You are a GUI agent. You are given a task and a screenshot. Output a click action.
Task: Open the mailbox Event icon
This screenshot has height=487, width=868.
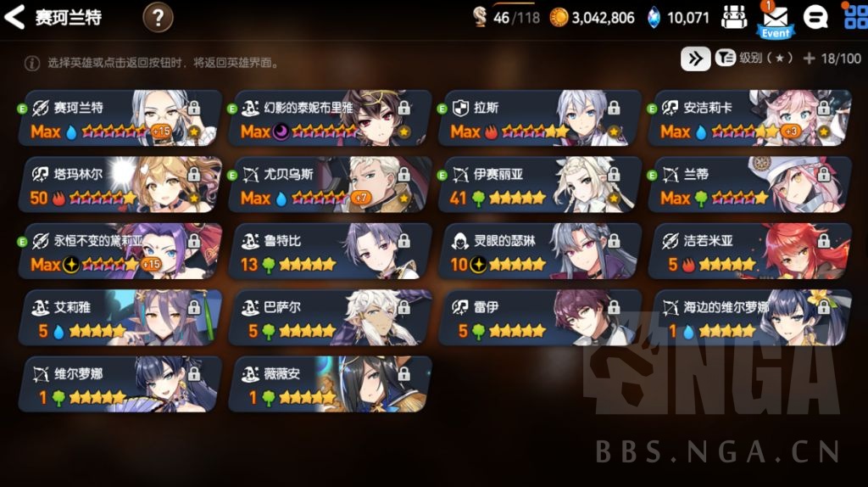[776, 20]
